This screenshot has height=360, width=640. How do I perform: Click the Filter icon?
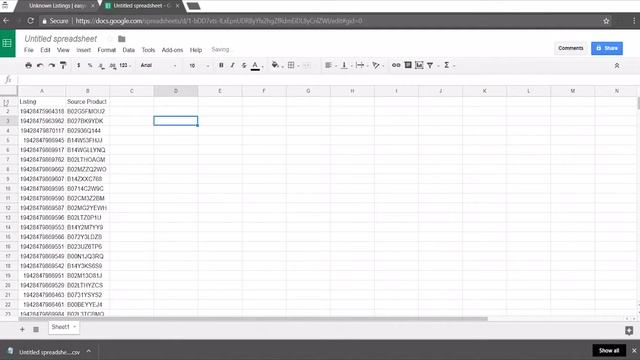point(430,65)
